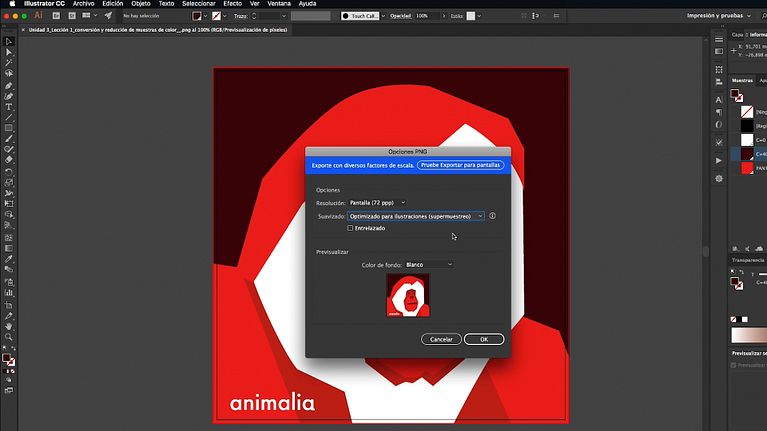
Task: Open the Objeto menu
Action: (140, 3)
